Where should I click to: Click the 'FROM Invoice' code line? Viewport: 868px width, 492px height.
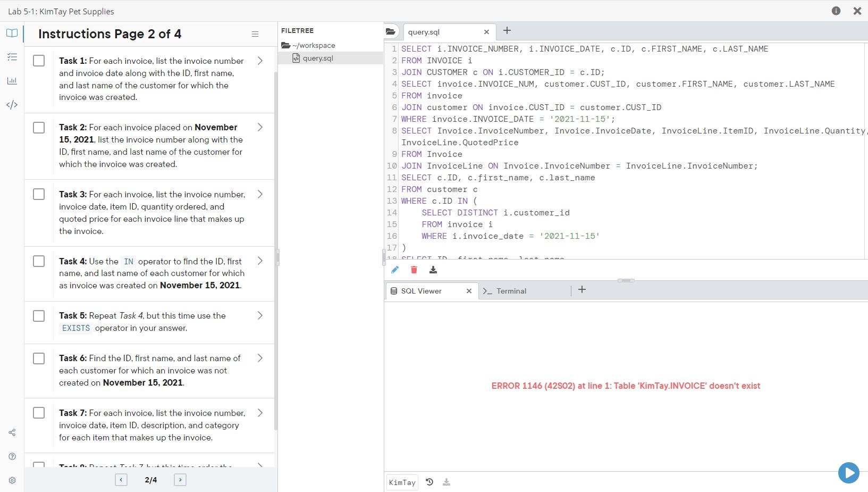(x=432, y=154)
